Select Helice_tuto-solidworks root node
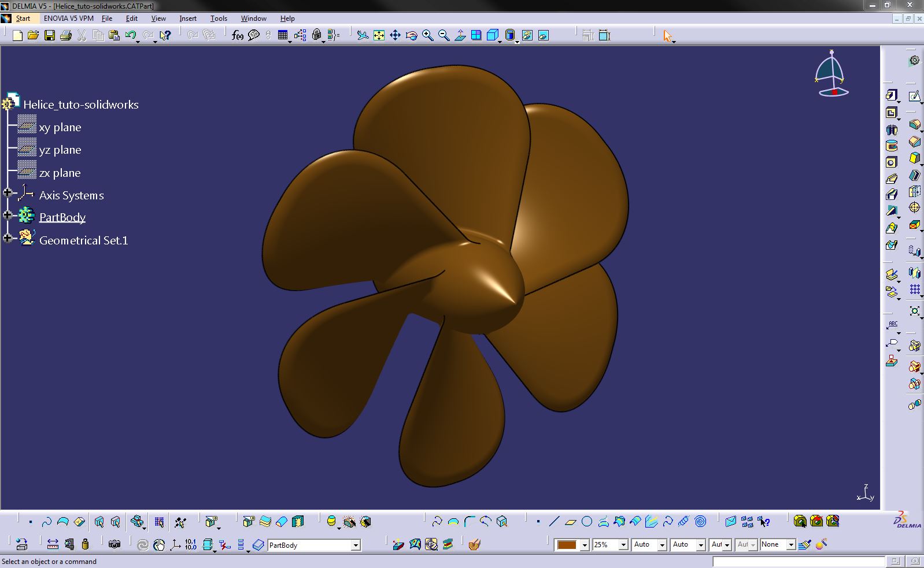The width and height of the screenshot is (924, 568). (x=81, y=105)
